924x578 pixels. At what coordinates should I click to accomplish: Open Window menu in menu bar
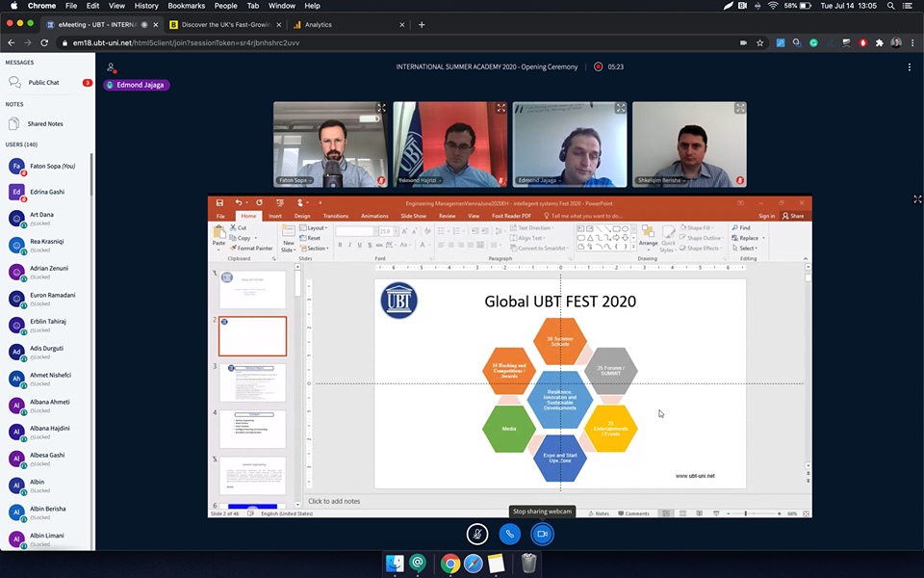tap(282, 6)
